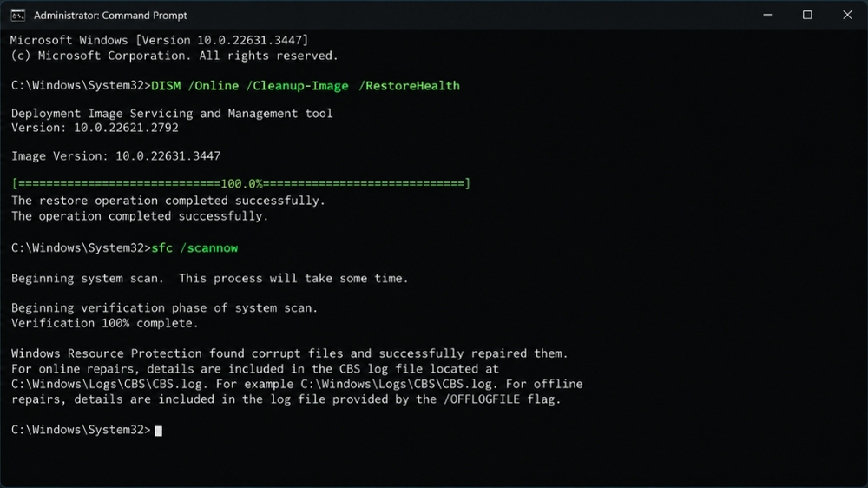Viewport: 868px width, 488px height.
Task: Click the /OFFLOGFILE flag text
Action: (482, 399)
